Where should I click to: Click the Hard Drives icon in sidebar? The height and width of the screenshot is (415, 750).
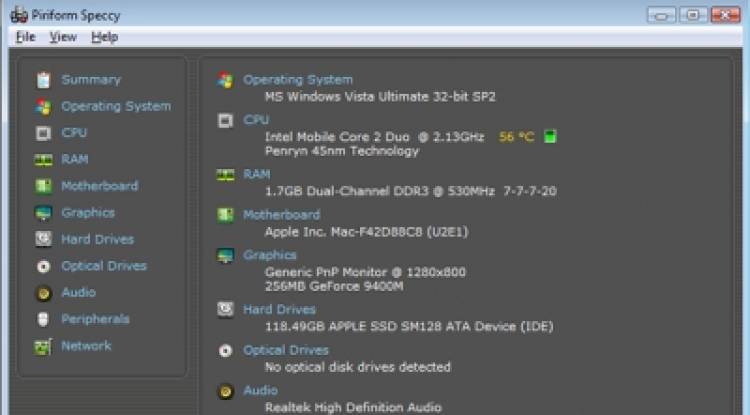[44, 239]
